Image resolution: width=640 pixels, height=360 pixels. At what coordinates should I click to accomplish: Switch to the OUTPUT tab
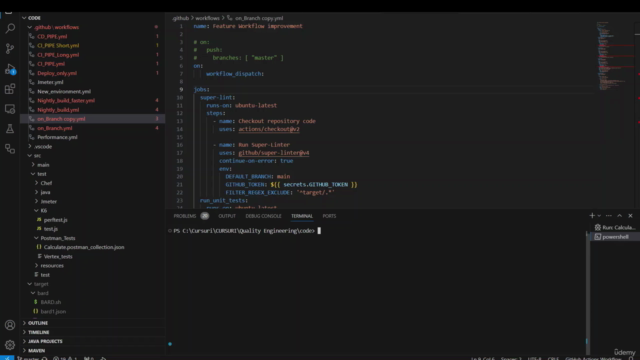point(227,216)
